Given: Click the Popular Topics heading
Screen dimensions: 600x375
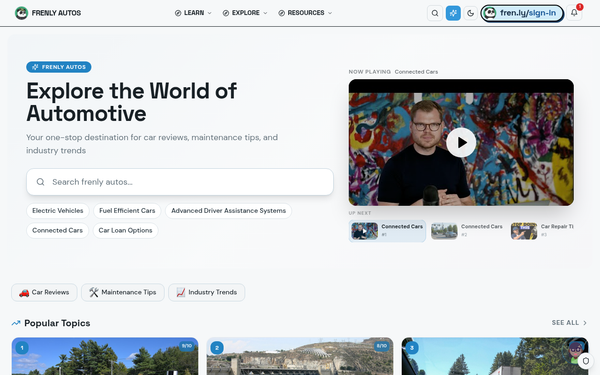Looking at the screenshot, I should click(57, 323).
